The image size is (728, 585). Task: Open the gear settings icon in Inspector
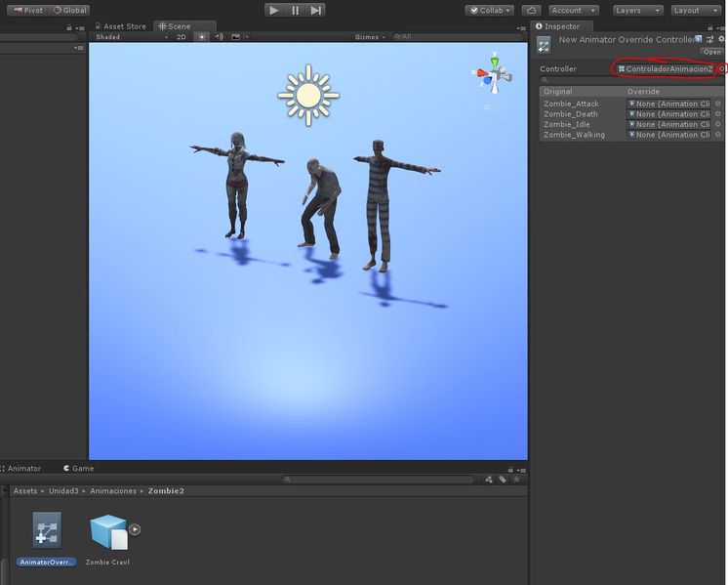coord(722,39)
